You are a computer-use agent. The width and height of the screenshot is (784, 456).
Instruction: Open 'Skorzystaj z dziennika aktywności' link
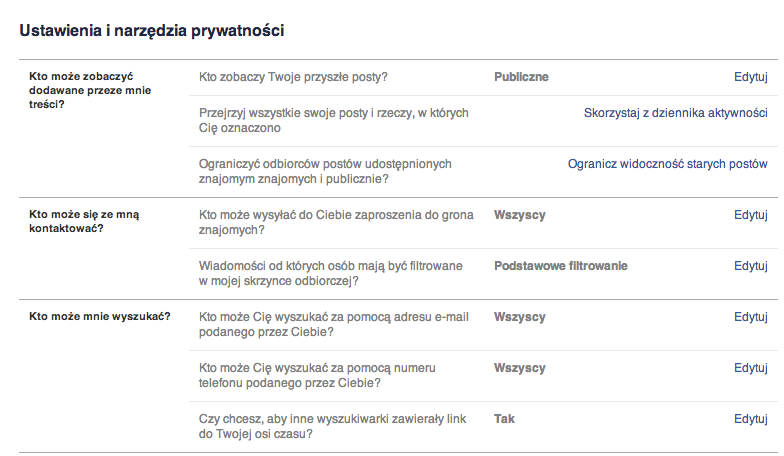tap(675, 113)
